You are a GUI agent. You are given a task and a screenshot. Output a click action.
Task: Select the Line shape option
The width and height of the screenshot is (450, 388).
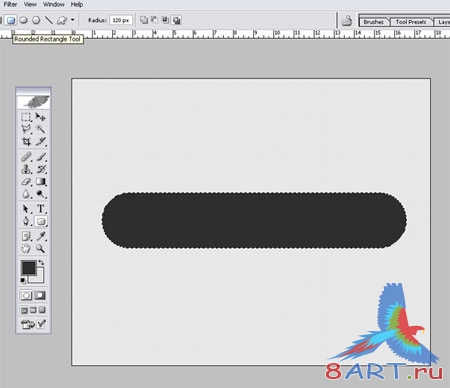point(49,20)
